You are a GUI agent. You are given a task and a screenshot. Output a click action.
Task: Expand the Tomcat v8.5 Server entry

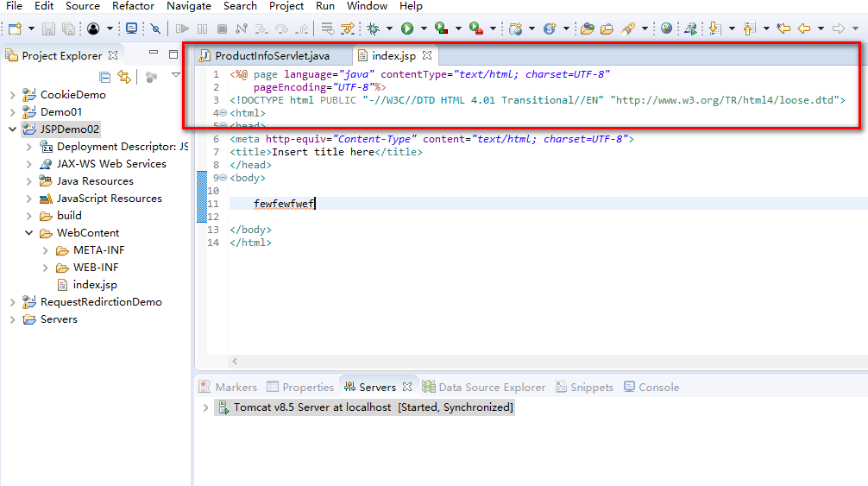pos(205,408)
